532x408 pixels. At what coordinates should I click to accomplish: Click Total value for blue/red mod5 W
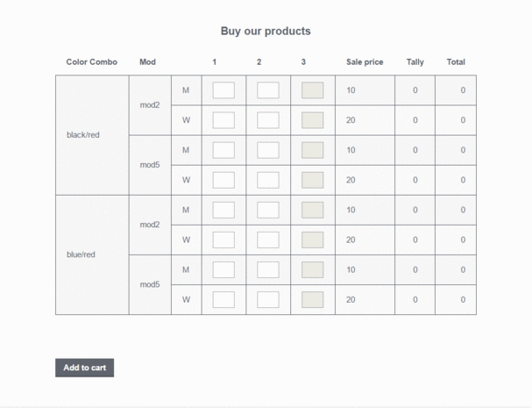click(x=463, y=299)
